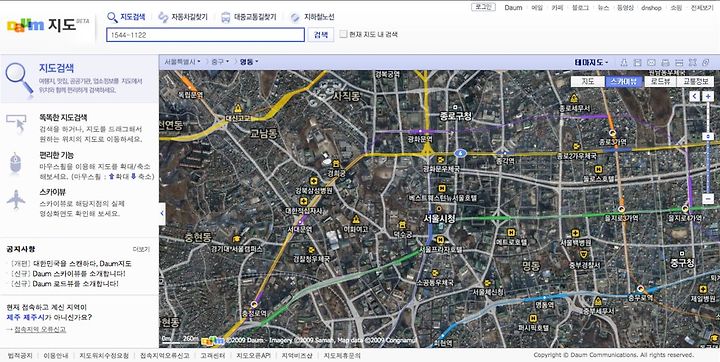The width and height of the screenshot is (720, 362).
Task: Open the 서울특별시 region dropdown
Action: (182, 62)
